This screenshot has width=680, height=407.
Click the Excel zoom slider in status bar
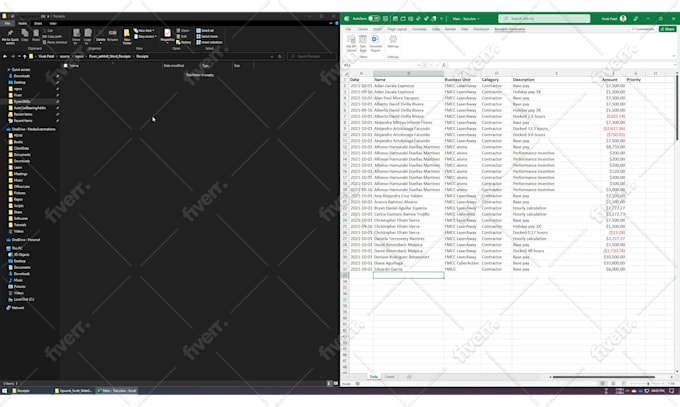click(648, 384)
